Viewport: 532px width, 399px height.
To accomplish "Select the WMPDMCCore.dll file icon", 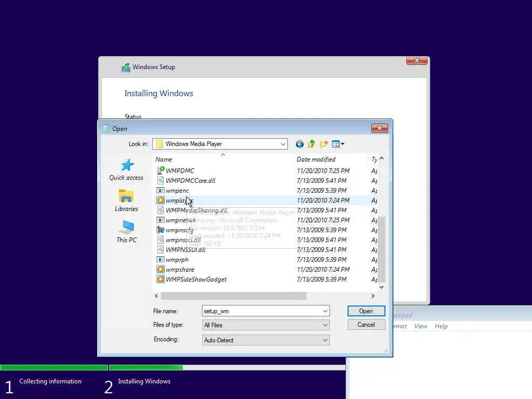I will click(161, 180).
